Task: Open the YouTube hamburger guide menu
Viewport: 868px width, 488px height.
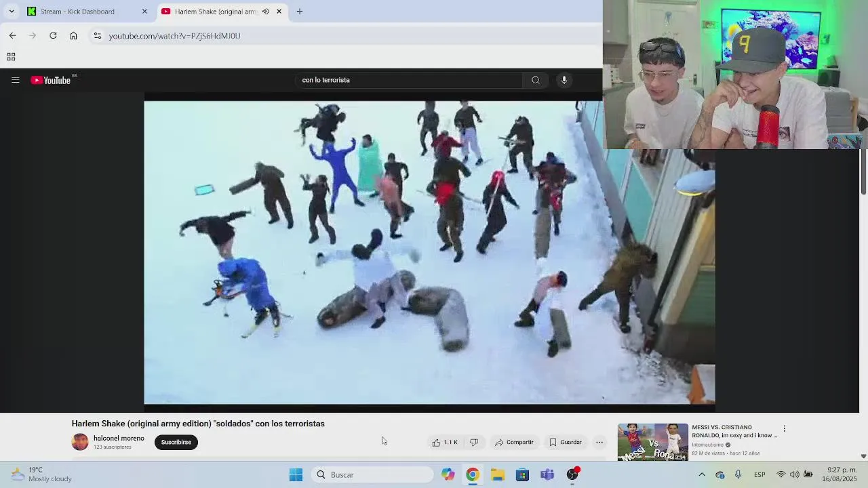Action: point(15,80)
